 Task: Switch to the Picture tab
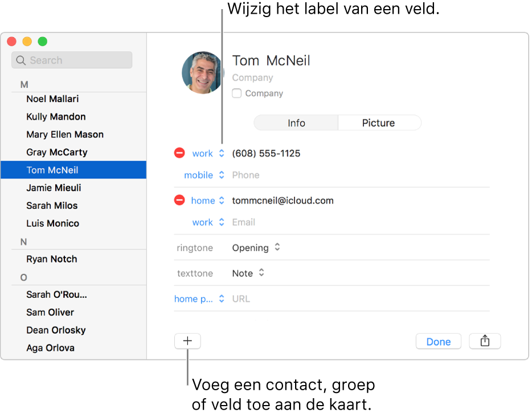point(379,123)
